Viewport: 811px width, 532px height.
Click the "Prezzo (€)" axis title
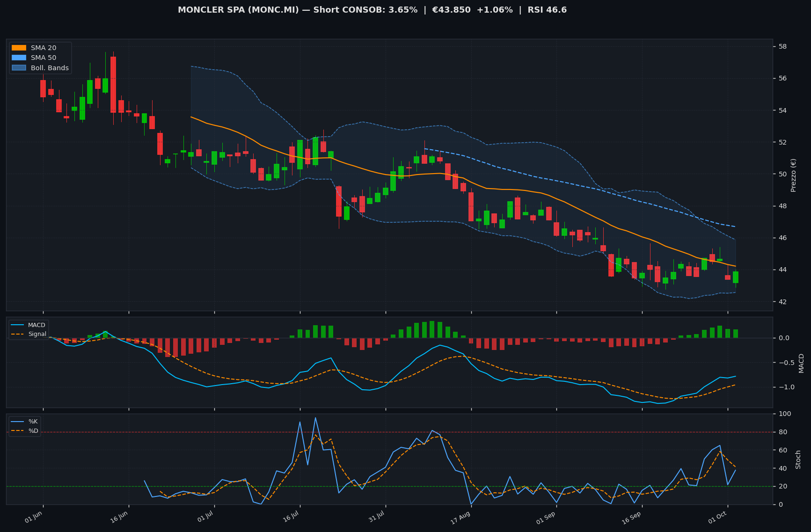click(x=793, y=175)
